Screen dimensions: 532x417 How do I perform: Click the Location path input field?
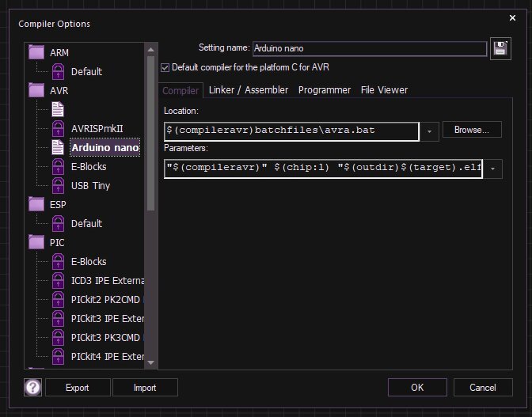coord(292,131)
